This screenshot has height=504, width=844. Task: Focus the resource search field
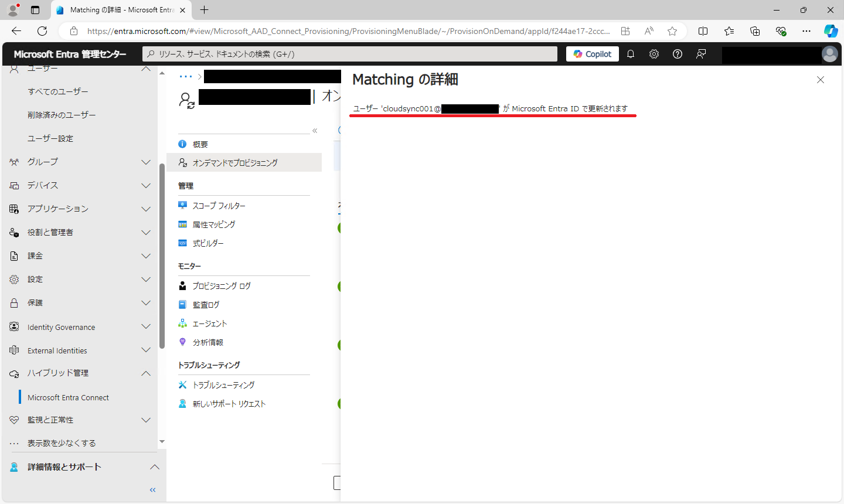pos(350,54)
